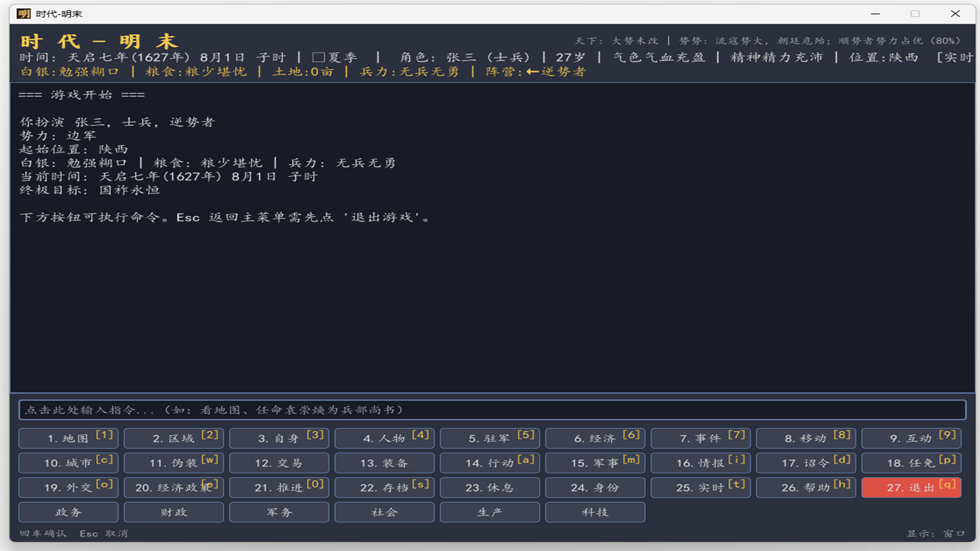Screen dimensions: 980x551
Task: Switch to the 财政 finance tab
Action: click(x=174, y=512)
